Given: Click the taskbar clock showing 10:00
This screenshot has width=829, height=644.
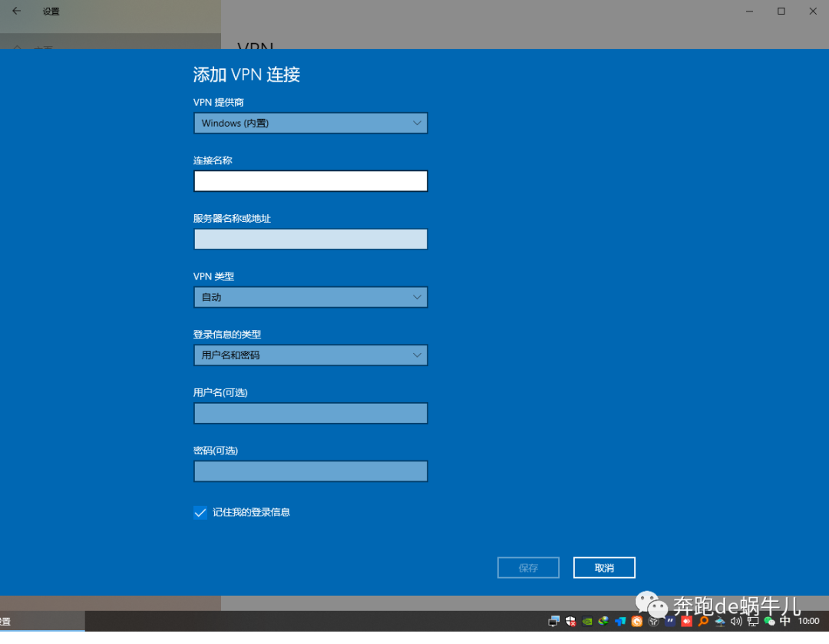Looking at the screenshot, I should click(809, 621).
